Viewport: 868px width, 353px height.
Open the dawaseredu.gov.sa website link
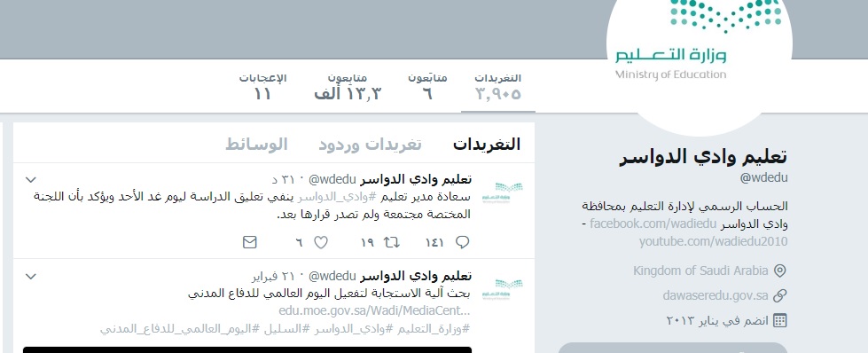[x=716, y=296]
